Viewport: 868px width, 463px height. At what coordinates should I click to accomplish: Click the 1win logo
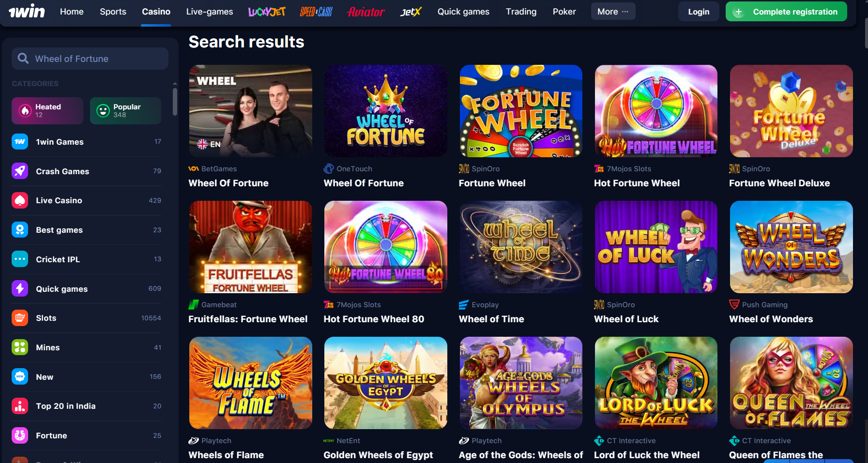(x=27, y=11)
